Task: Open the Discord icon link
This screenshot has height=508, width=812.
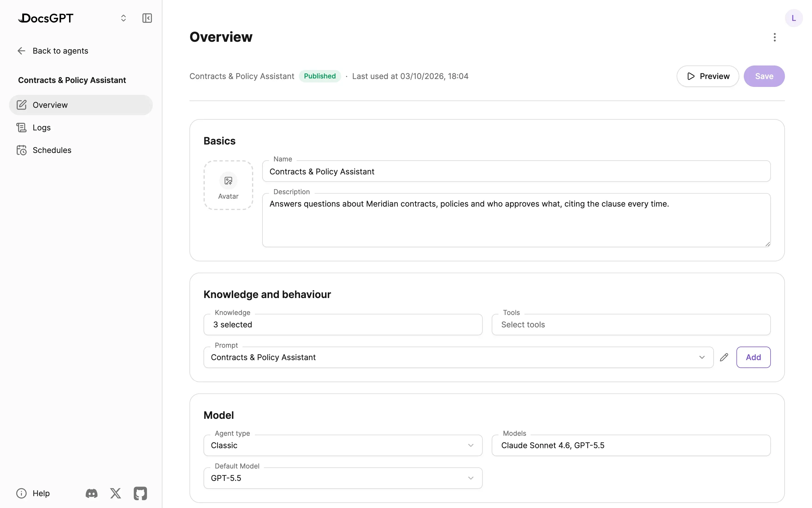Action: [x=92, y=493]
